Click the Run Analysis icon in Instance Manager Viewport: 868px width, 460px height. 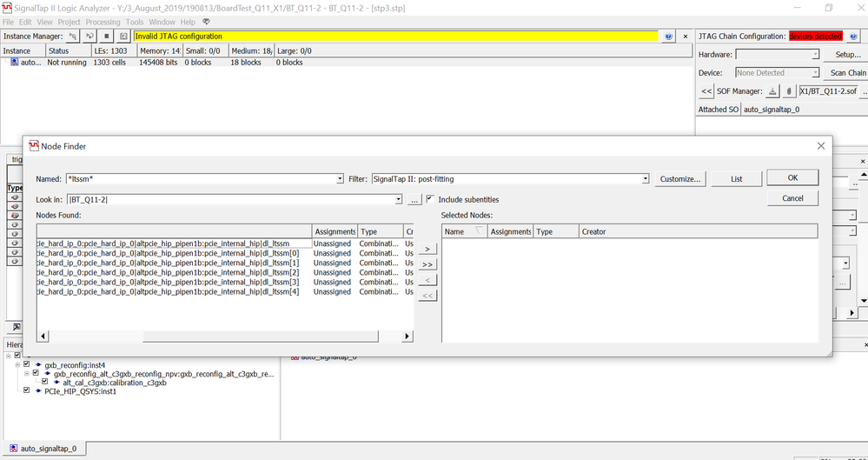click(74, 37)
